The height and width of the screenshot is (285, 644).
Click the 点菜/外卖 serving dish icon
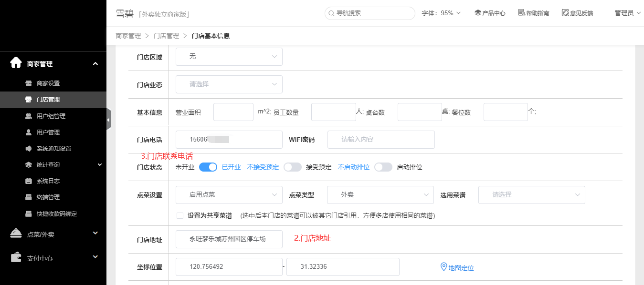point(16,234)
